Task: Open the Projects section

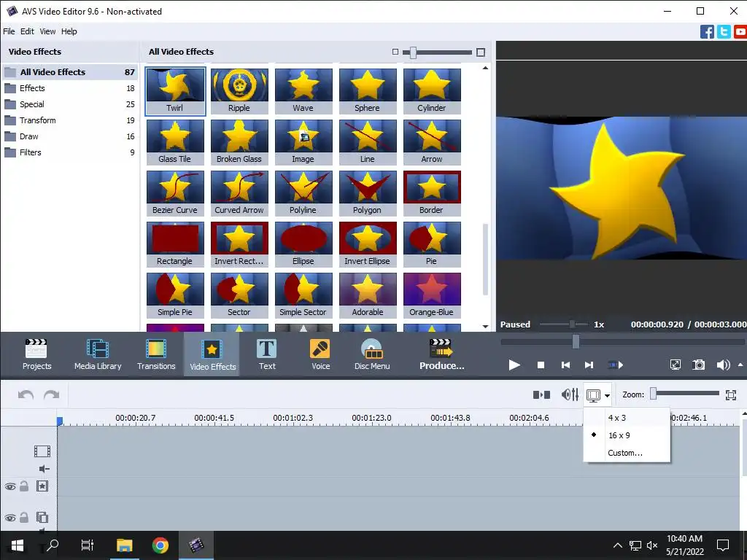Action: (x=36, y=354)
